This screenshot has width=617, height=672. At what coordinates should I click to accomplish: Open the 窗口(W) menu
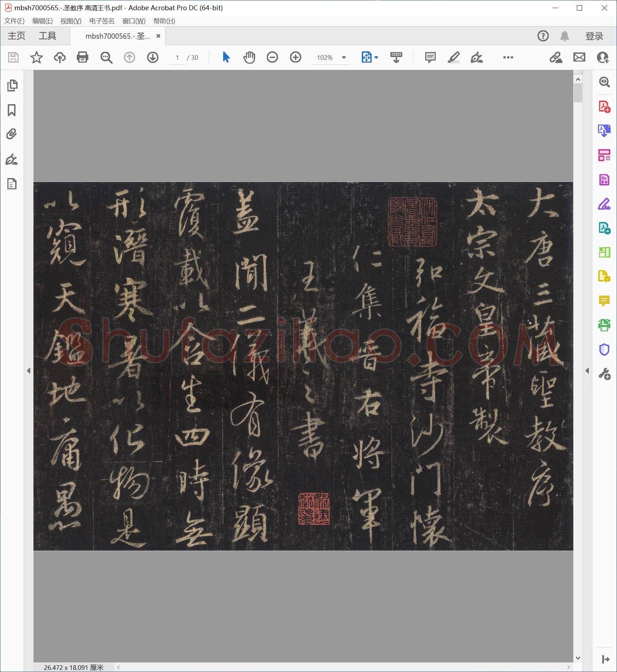[x=134, y=21]
